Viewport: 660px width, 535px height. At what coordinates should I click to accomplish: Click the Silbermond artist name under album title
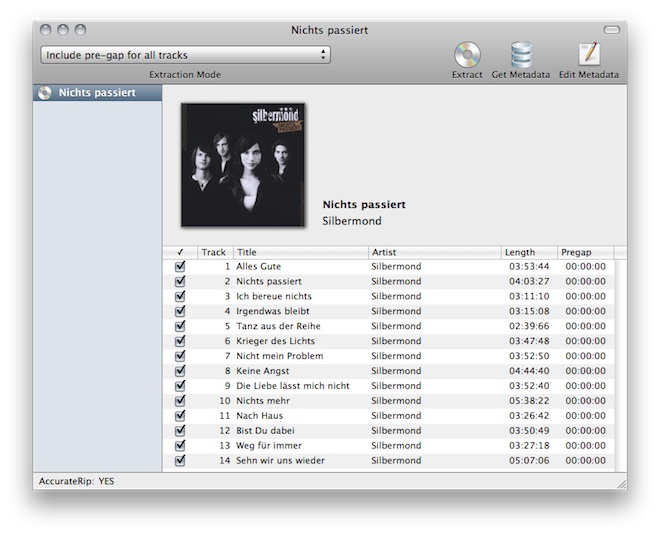pos(352,221)
